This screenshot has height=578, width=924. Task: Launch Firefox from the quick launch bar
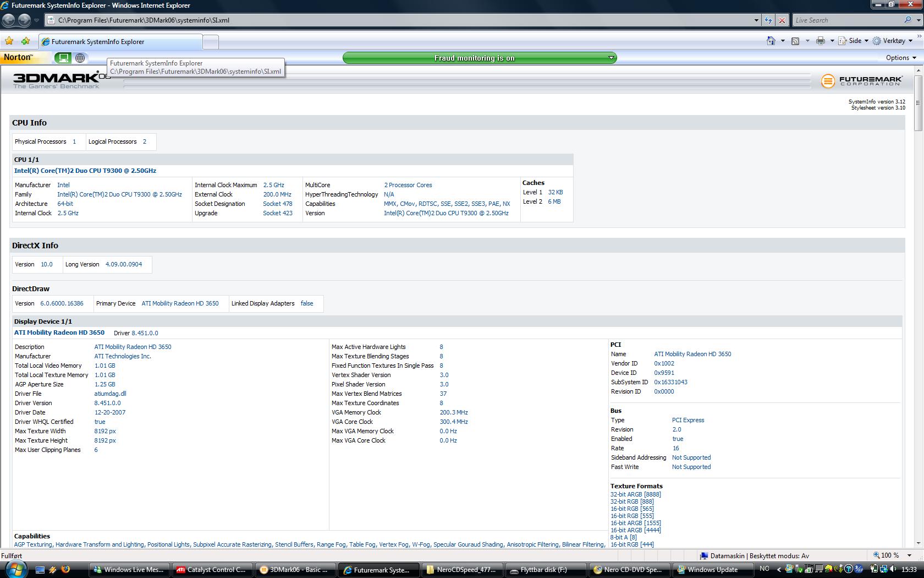[x=65, y=570]
